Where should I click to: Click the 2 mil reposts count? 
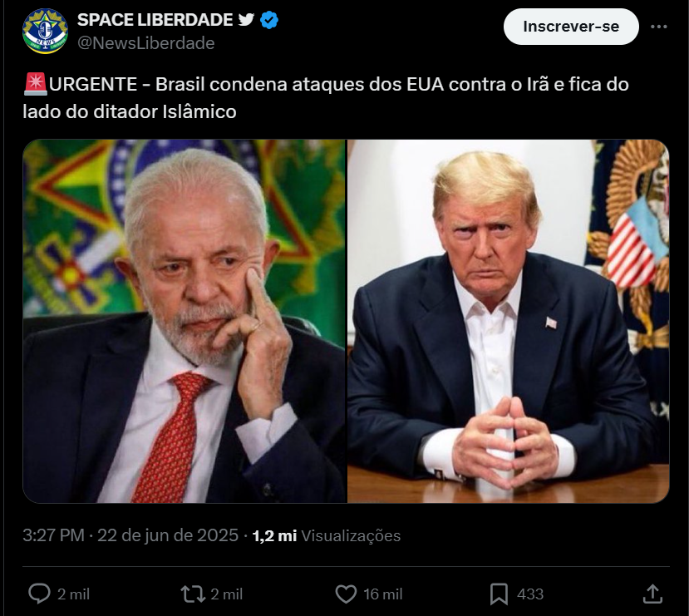pyautogui.click(x=227, y=594)
